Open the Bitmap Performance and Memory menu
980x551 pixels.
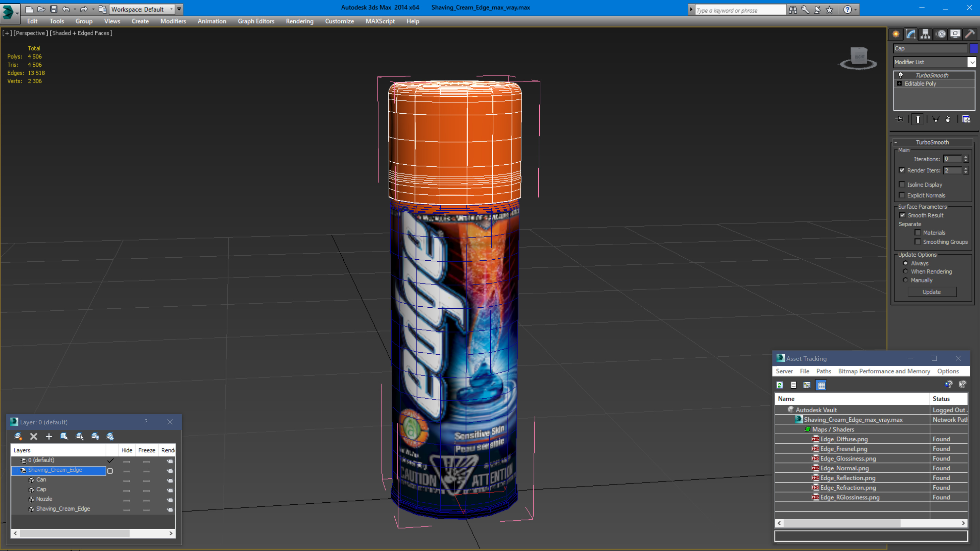[x=884, y=371]
